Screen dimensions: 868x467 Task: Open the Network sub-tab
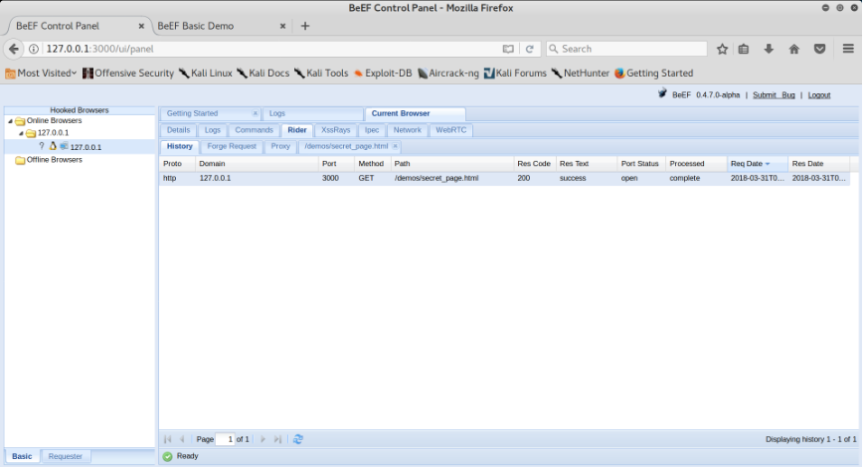tap(408, 130)
